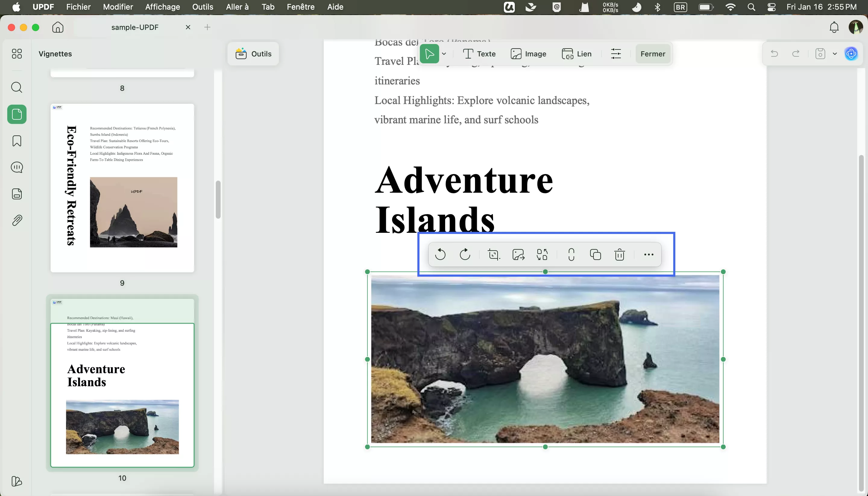Expand the selection tool dropdown arrow
The image size is (868, 496).
[x=444, y=53]
